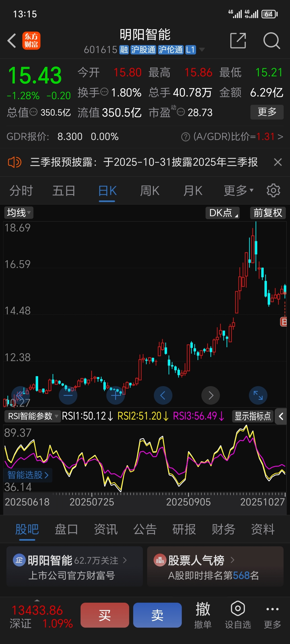Viewport: 290px width, 644px height.
Task: Open 前复权 adjustment selector
Action: pos(268,213)
